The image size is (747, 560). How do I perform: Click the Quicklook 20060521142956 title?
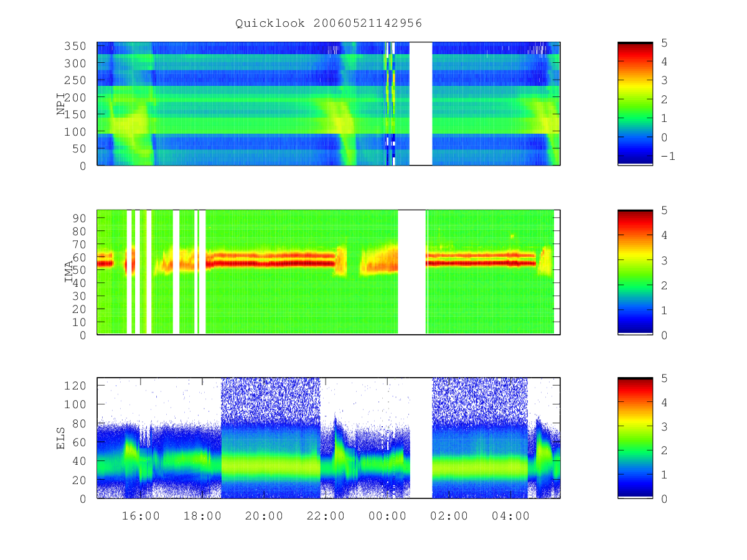pos(329,23)
